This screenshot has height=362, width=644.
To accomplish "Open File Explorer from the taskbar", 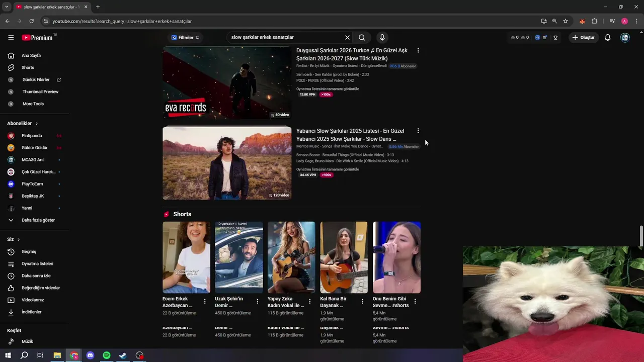I will pos(57,355).
